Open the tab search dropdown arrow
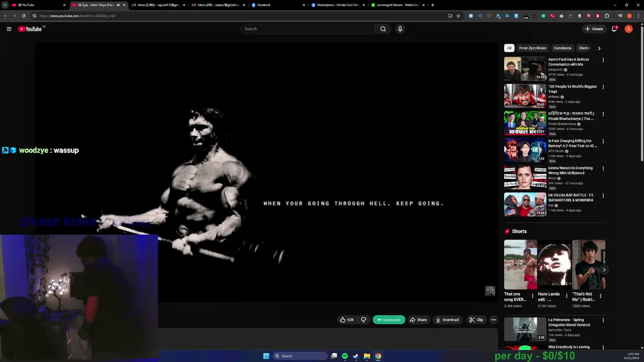The height and width of the screenshot is (362, 644). (5, 5)
